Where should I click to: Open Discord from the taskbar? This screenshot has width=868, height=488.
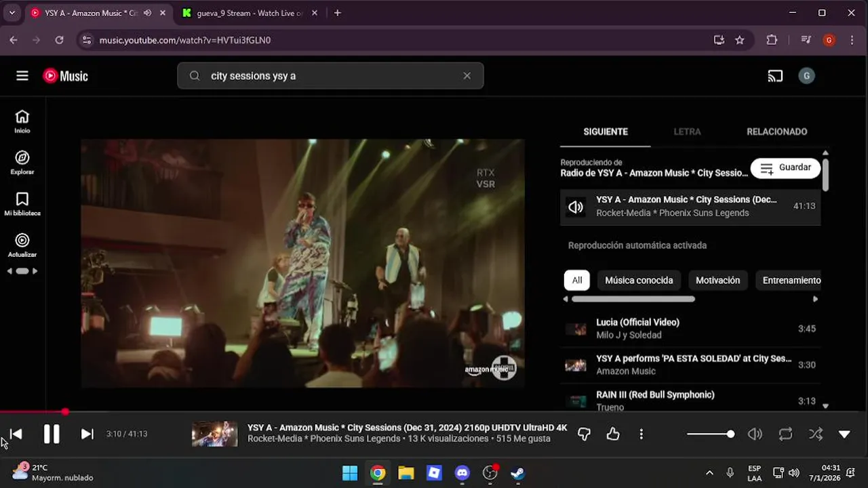[x=462, y=473]
